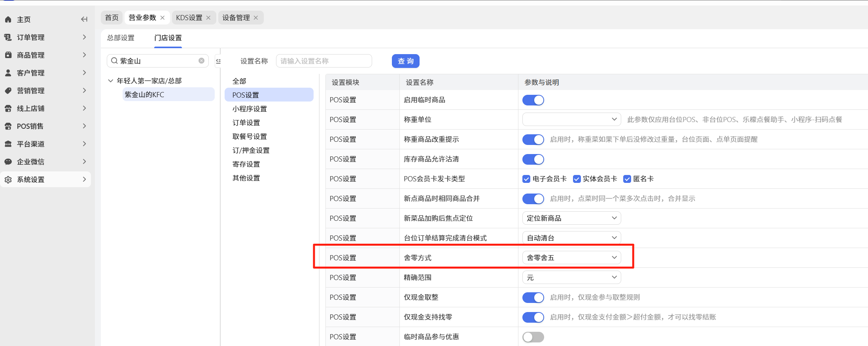Click the 主页 home icon in sidebar

click(x=8, y=19)
